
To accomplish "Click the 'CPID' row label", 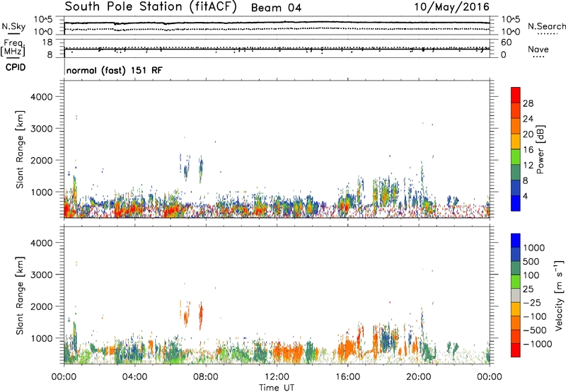I will point(16,67).
